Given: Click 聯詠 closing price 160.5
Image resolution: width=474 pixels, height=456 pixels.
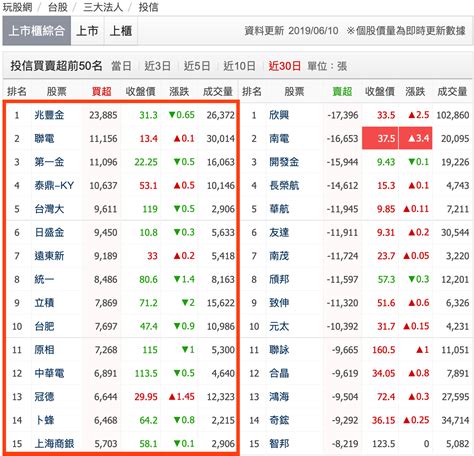Looking at the screenshot, I should pos(384,350).
